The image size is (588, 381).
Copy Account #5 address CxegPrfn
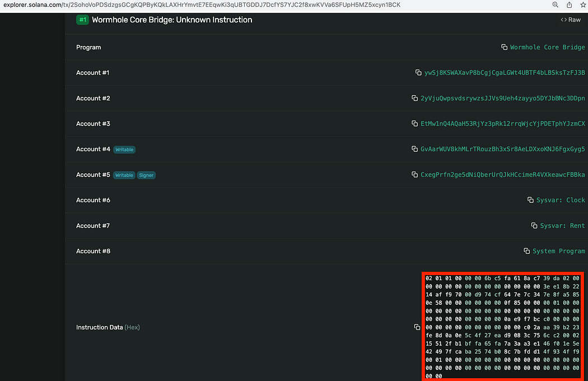click(x=415, y=175)
